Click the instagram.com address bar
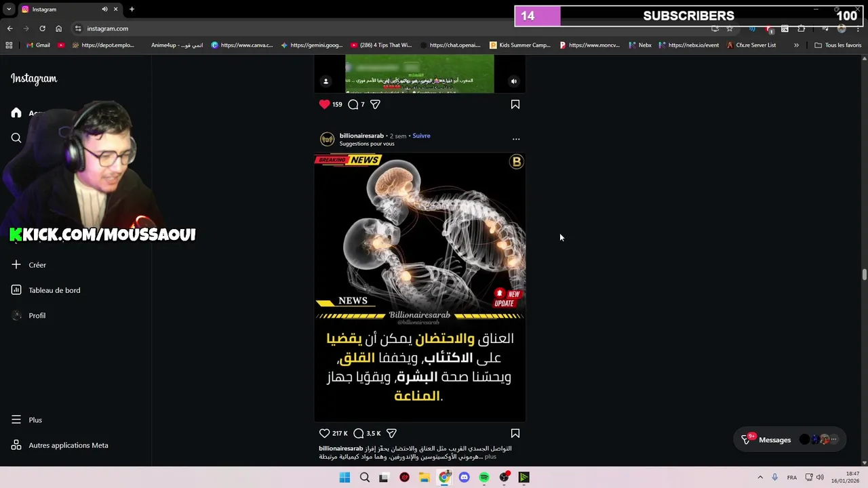The image size is (868, 488). (x=107, y=28)
